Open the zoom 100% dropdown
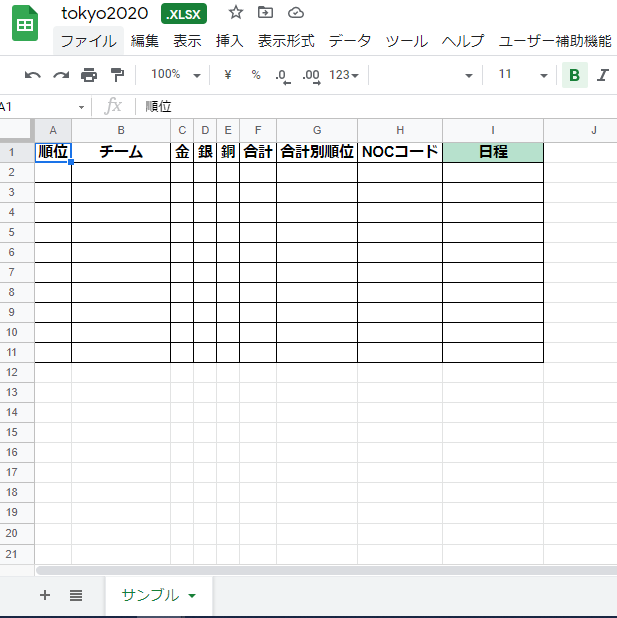This screenshot has width=617, height=618. [x=175, y=74]
